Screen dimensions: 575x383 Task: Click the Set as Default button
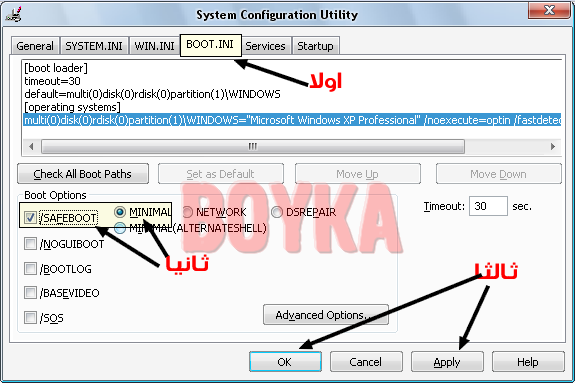[x=220, y=174]
